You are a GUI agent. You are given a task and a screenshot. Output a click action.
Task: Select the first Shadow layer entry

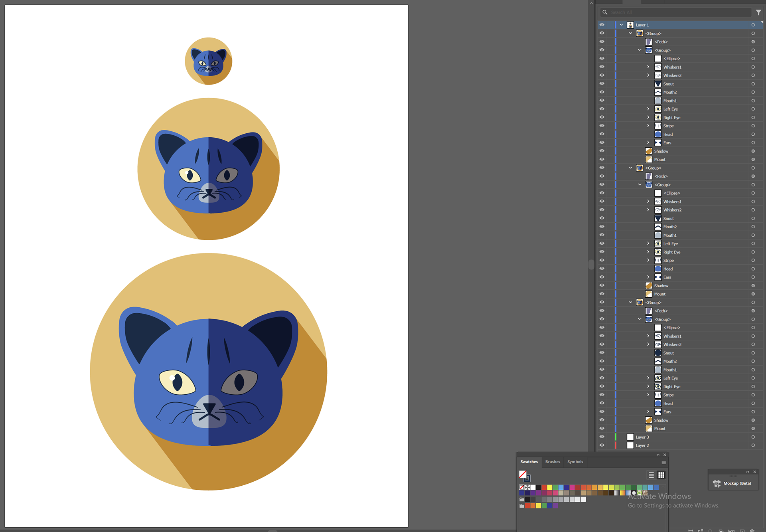661,151
